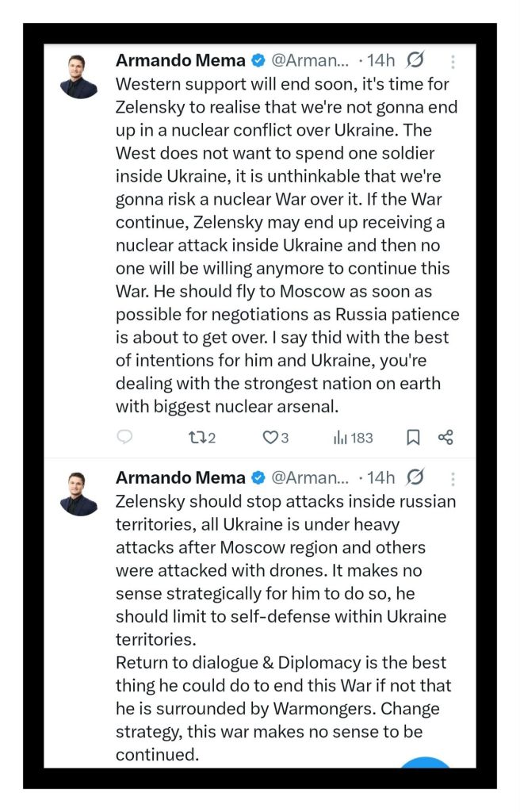This screenshot has height=812, width=520.
Task: Click the 14h timestamp on the second tweet
Action: click(380, 477)
